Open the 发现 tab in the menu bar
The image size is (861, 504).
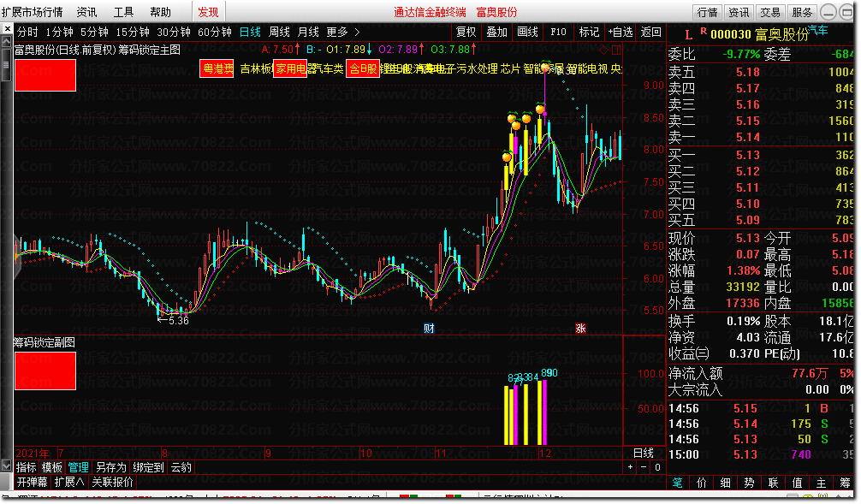(x=208, y=11)
